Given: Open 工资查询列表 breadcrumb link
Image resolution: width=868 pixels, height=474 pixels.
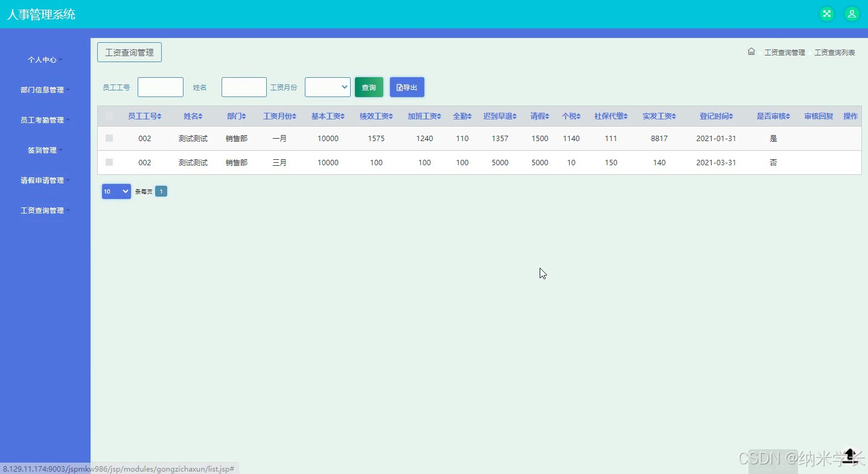Looking at the screenshot, I should click(835, 52).
